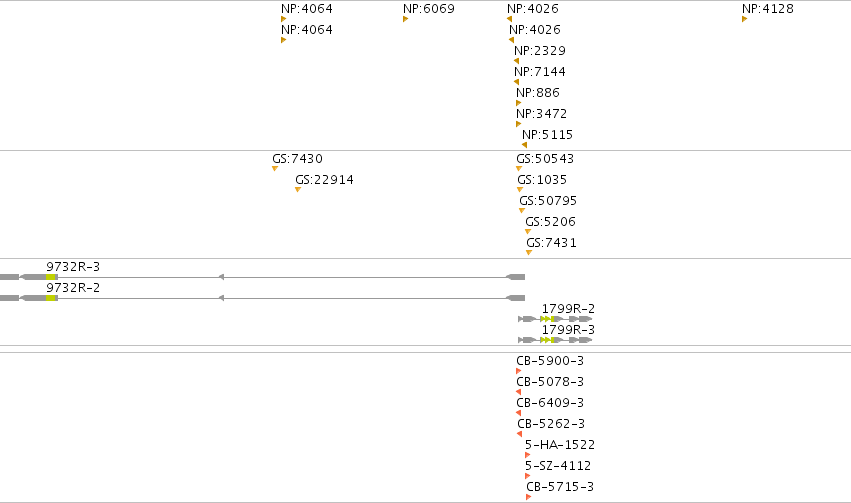Click the 1799R-3 transcript label
This screenshot has height=503, width=851.
pyautogui.click(x=568, y=329)
